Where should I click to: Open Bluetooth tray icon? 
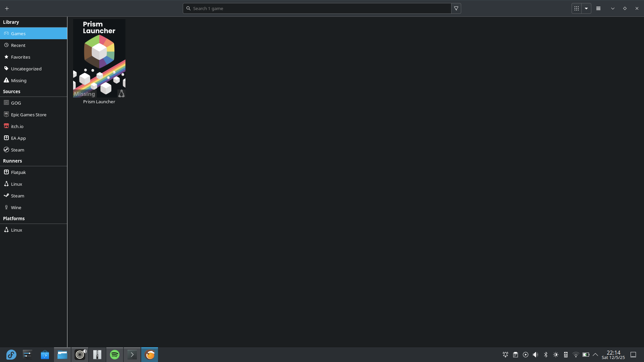pyautogui.click(x=546, y=355)
